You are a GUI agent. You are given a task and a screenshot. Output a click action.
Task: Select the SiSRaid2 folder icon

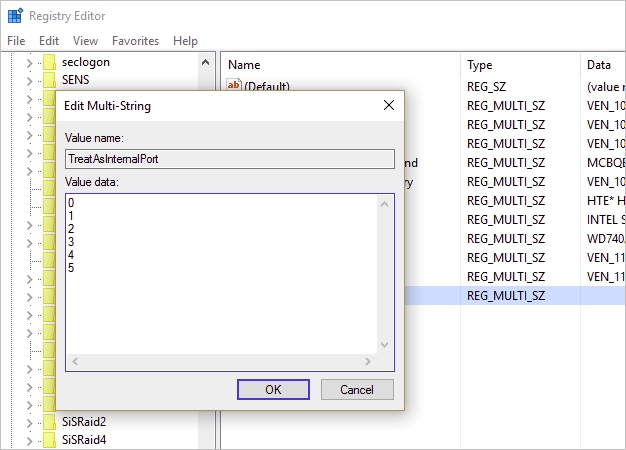tap(50, 422)
